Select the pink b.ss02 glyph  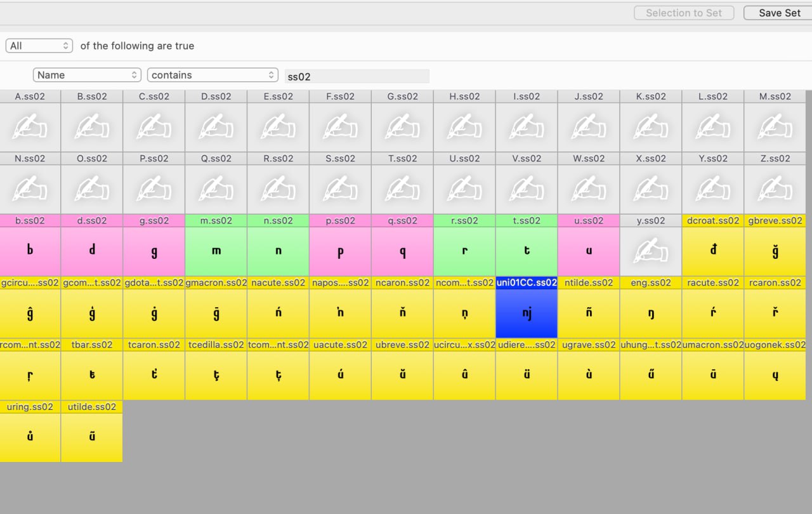[x=30, y=251]
